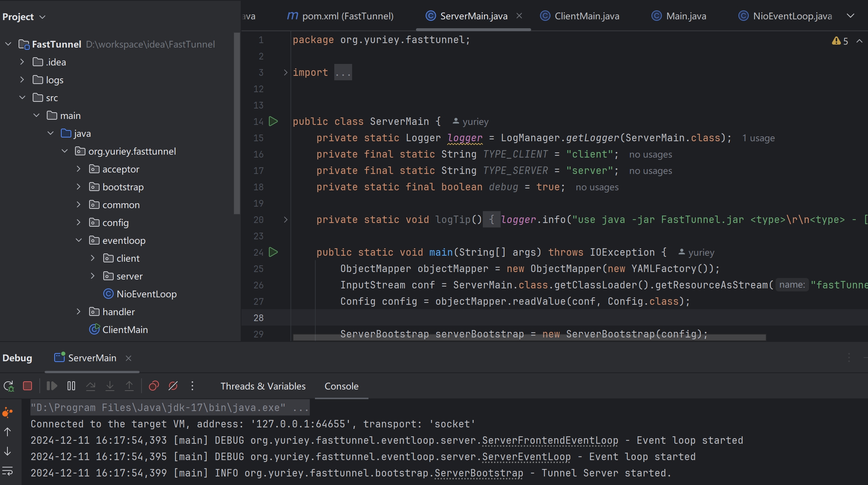Open the Console tab

pyautogui.click(x=341, y=386)
